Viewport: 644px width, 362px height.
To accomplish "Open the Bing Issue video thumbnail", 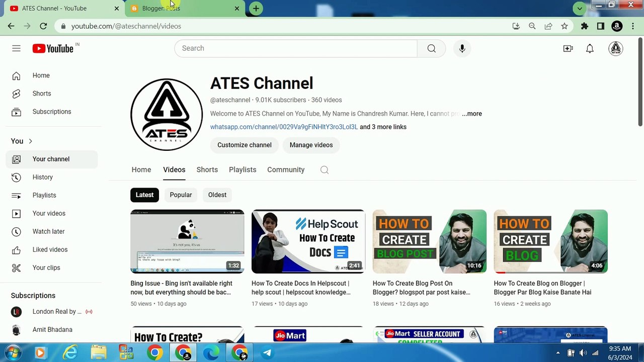I will coord(187,241).
